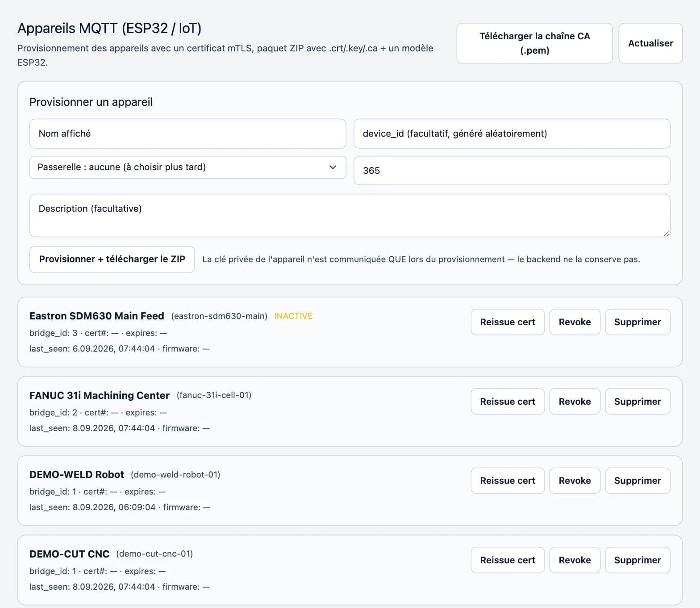Click the INACTIVE status label
The height and width of the screenshot is (608, 700).
point(293,316)
